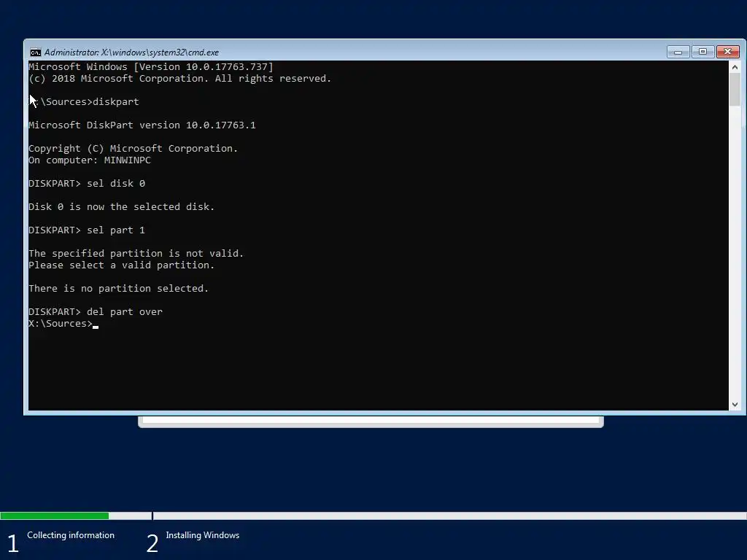Click the green setup progress bar
The image size is (747, 560).
pyautogui.click(x=54, y=516)
